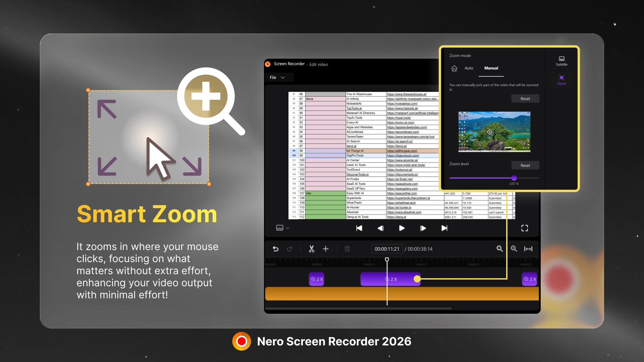This screenshot has width=644, height=362.
Task: Select the first 2X zoom clip on timeline
Action: click(x=316, y=279)
